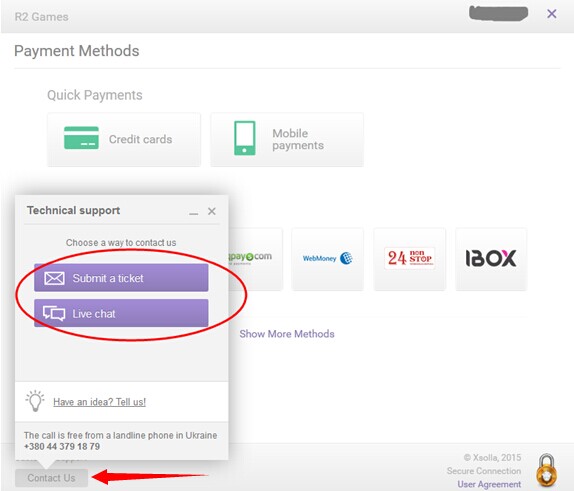Screen dimensions: 574x491
Task: Expand list with Show More Methods
Action: tap(287, 334)
